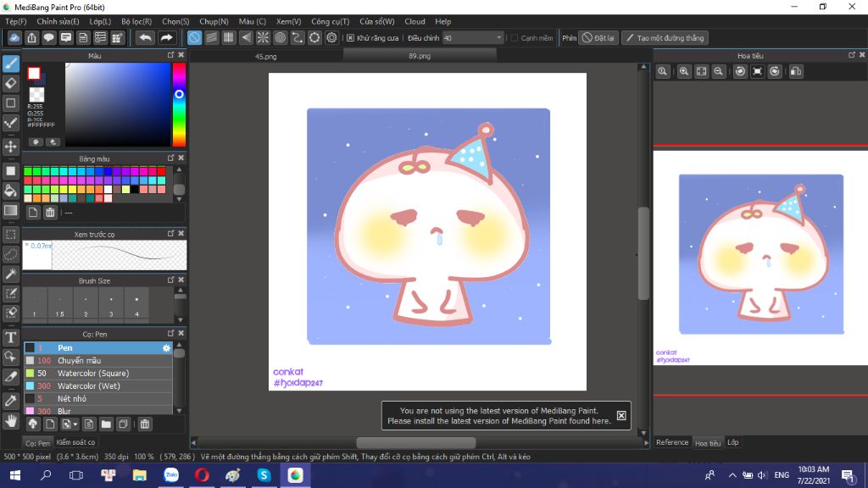868x488 pixels.
Task: Float the Brush Size panel pop-out icon
Action: coord(170,280)
